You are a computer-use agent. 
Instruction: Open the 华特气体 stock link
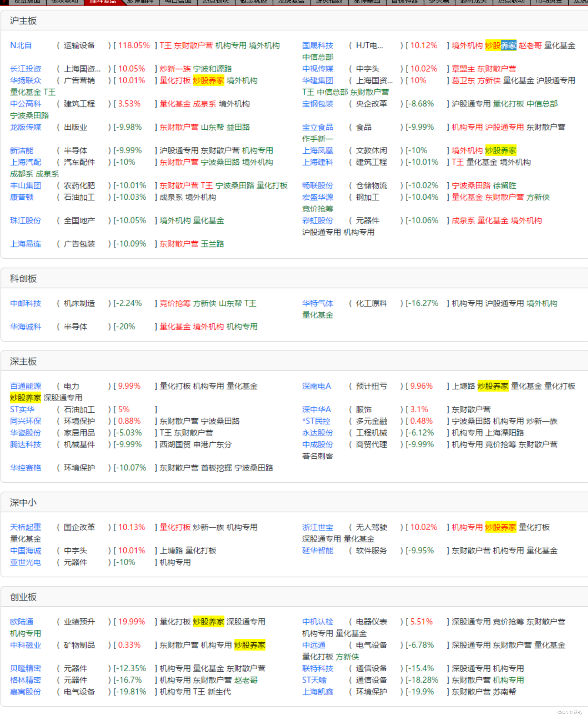318,303
